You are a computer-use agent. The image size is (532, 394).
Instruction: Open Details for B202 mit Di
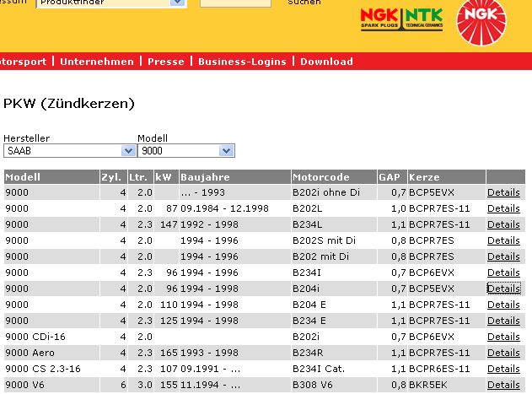[x=503, y=256]
